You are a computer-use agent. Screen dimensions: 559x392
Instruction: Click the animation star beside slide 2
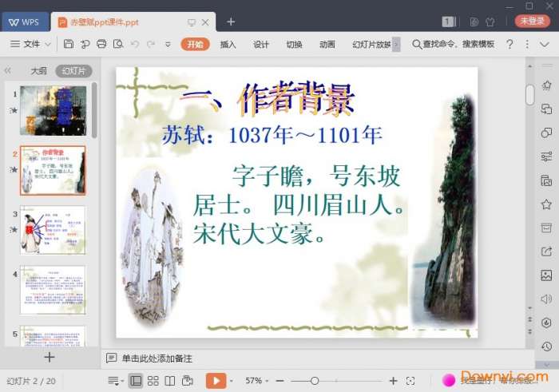click(x=14, y=169)
